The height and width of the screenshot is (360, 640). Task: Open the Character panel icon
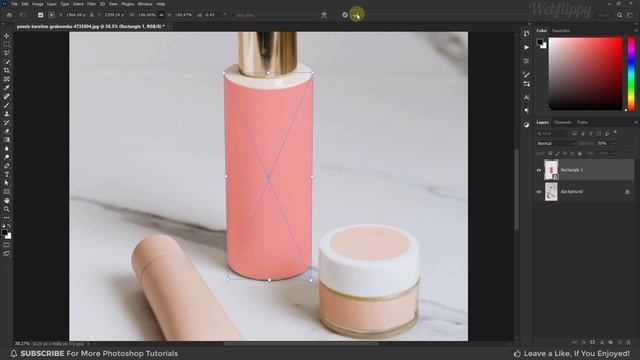click(527, 98)
